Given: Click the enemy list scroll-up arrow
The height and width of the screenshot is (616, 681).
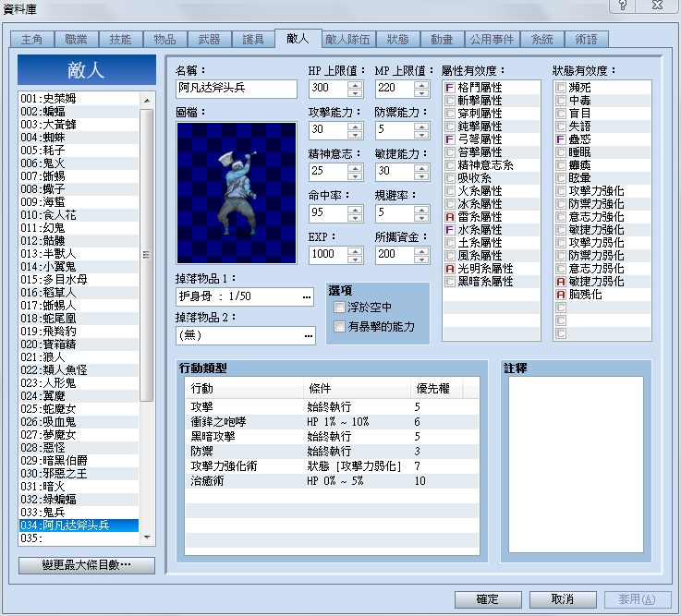Looking at the screenshot, I should click(147, 101).
